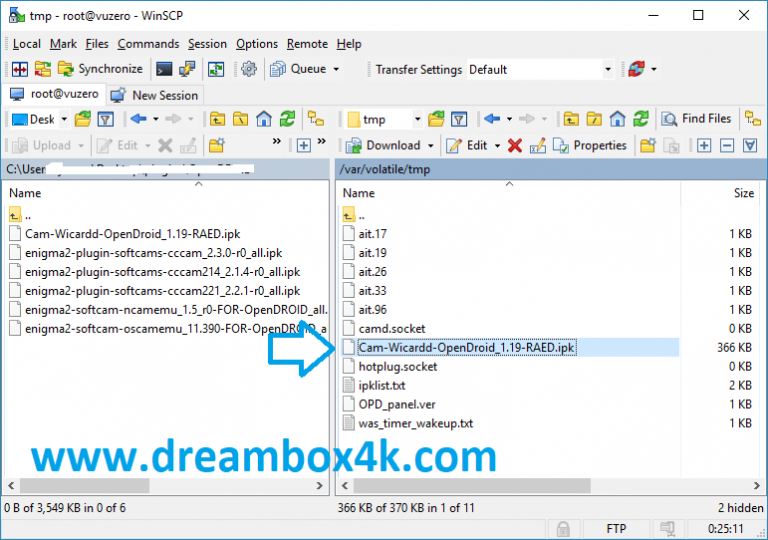Image resolution: width=768 pixels, height=540 pixels.
Task: Click the Queue button
Action: (x=298, y=69)
